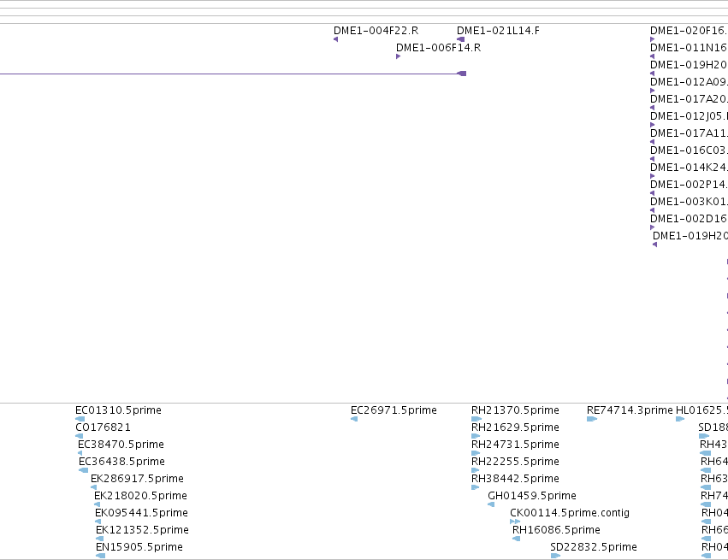Open the DME1-012A09 feature label
This screenshot has height=560, width=728.
tap(689, 82)
